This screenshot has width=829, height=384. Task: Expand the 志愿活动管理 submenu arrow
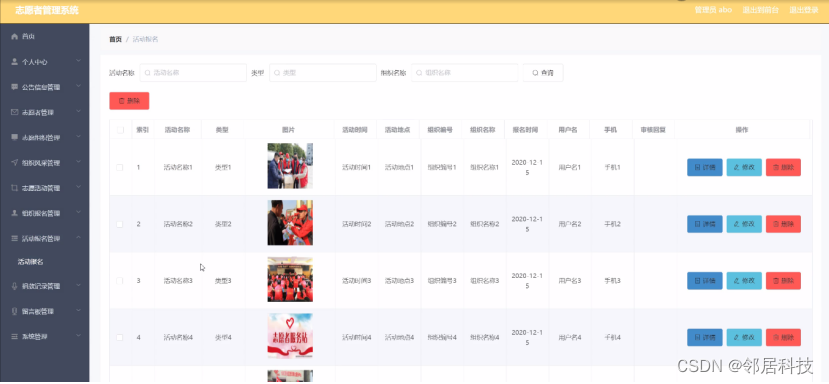coord(78,187)
